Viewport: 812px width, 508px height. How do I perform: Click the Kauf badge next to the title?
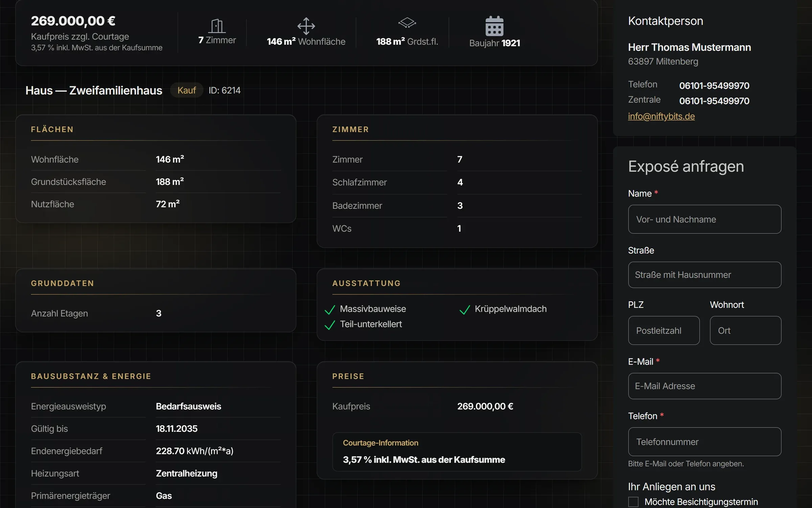pyautogui.click(x=186, y=90)
